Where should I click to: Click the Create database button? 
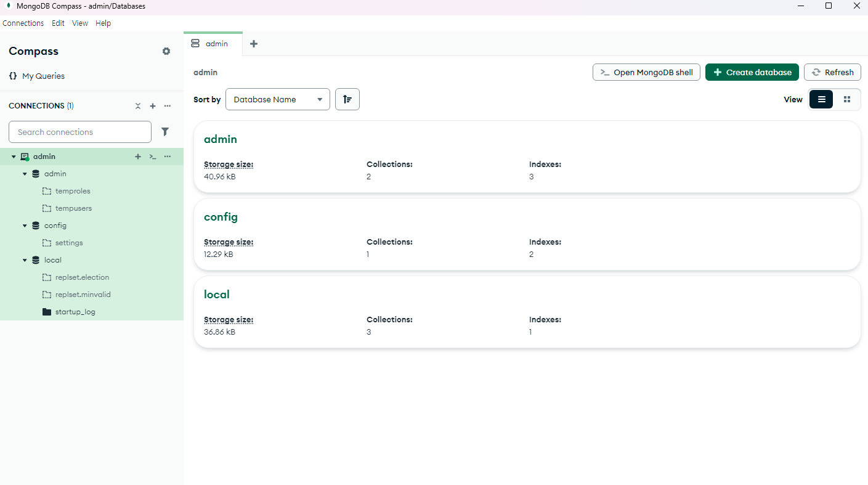752,72
